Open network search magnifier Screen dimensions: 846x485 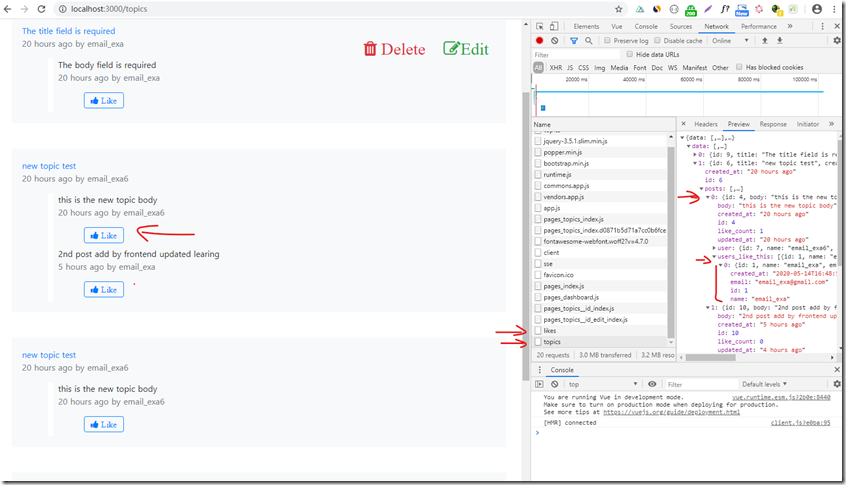coord(589,40)
